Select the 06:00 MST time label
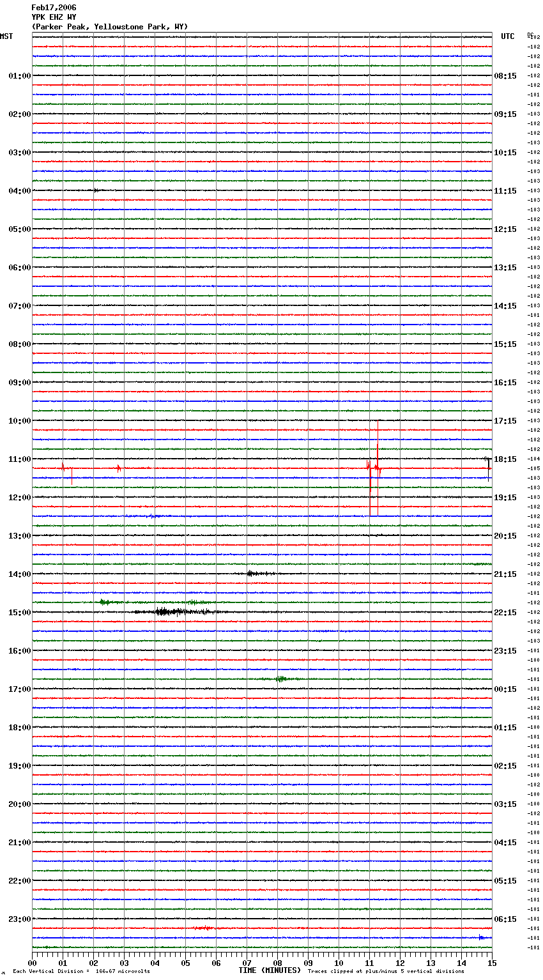This screenshot has height=980, width=543. (19, 268)
